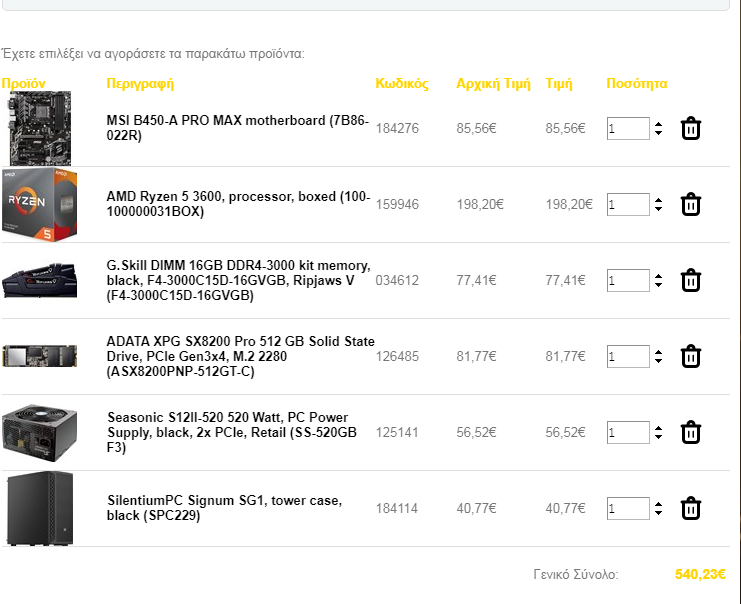Open the MSI B450-A PRO MAX product link
Image resolution: width=741 pixels, height=604 pixels.
point(237,128)
